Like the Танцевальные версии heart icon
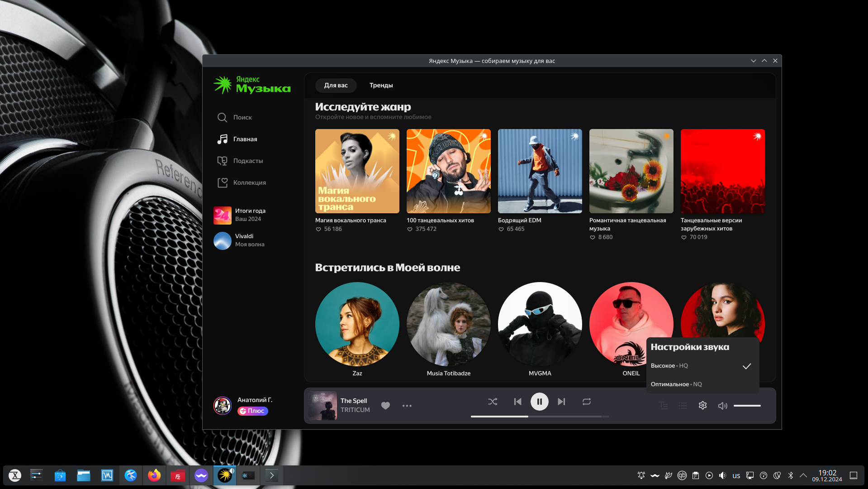Image resolution: width=868 pixels, height=489 pixels. (684, 237)
